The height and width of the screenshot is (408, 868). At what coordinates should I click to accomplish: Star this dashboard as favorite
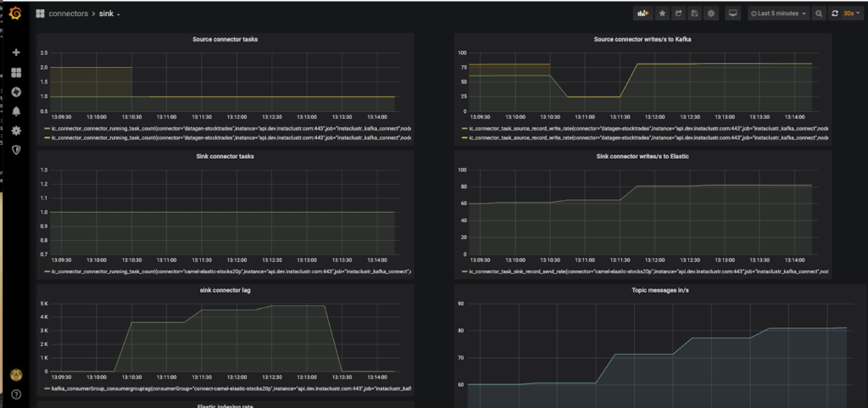coord(662,14)
